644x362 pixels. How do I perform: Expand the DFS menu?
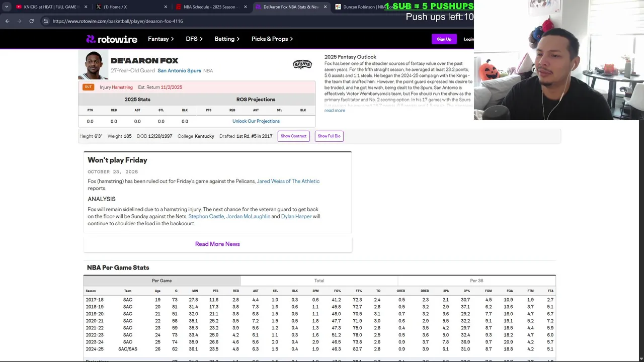(194, 39)
